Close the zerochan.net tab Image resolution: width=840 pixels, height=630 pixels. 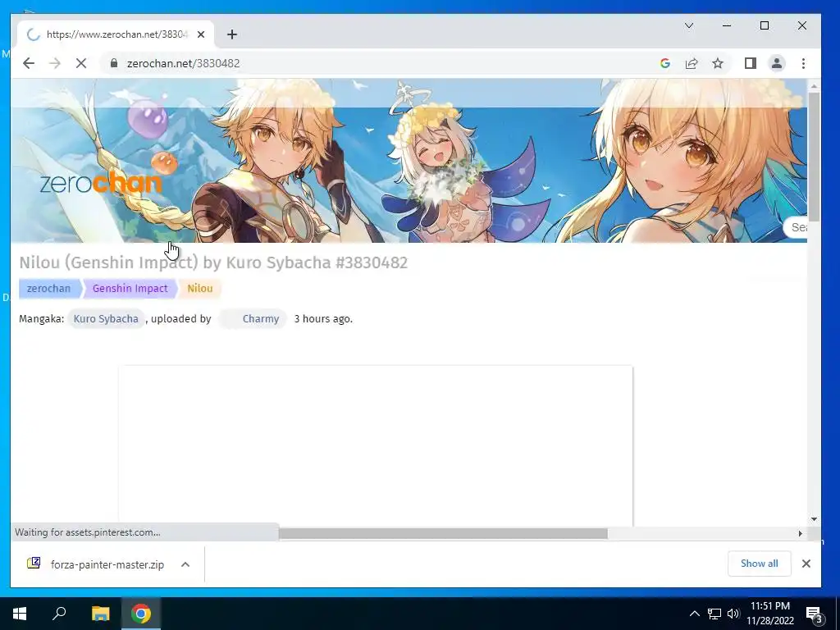201,34
